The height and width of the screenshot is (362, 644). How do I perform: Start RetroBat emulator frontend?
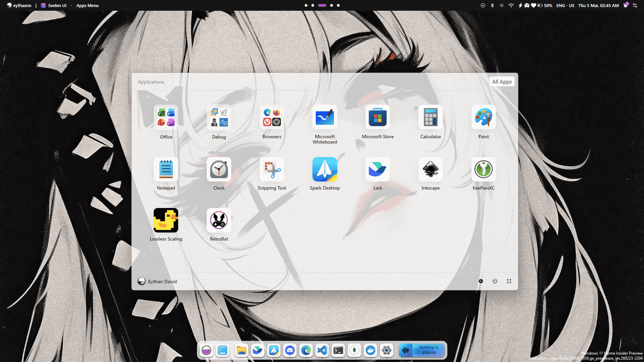[219, 220]
